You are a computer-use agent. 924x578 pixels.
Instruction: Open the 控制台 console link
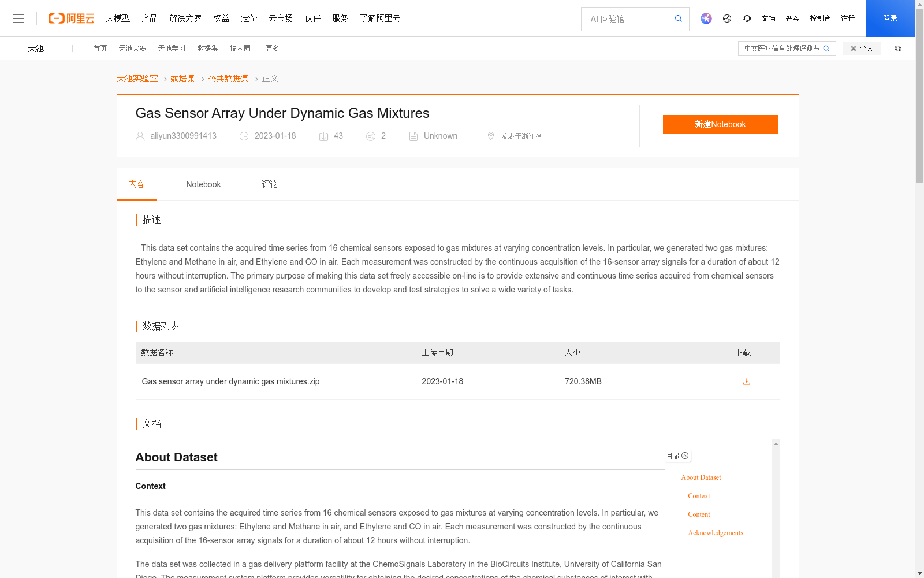point(820,18)
